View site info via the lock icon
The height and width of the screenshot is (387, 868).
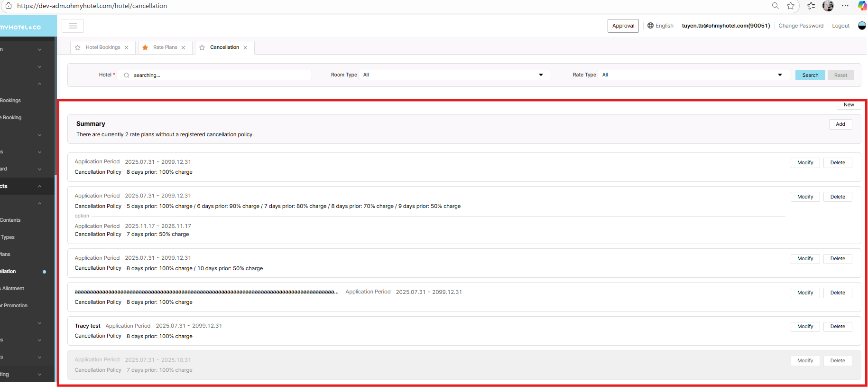tap(8, 6)
